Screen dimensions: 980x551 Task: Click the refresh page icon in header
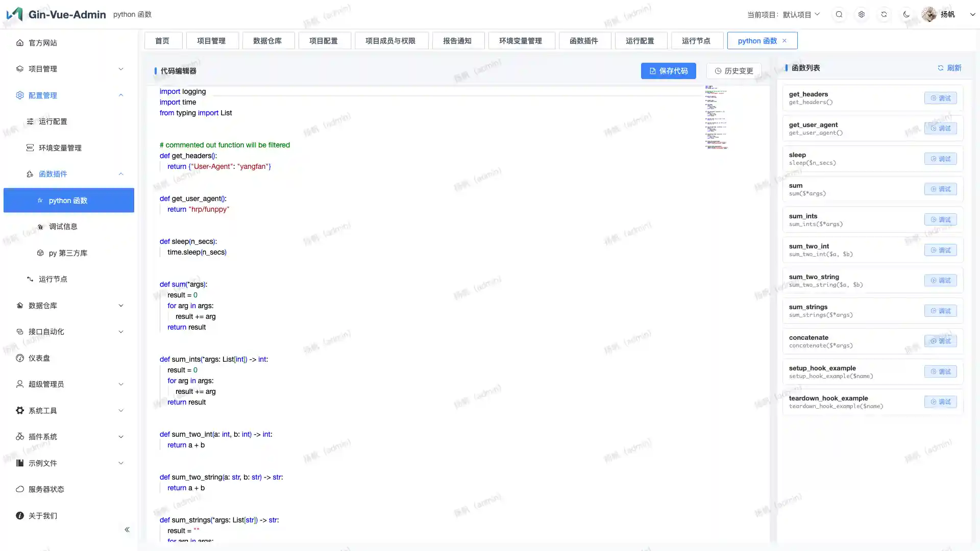[x=884, y=14]
